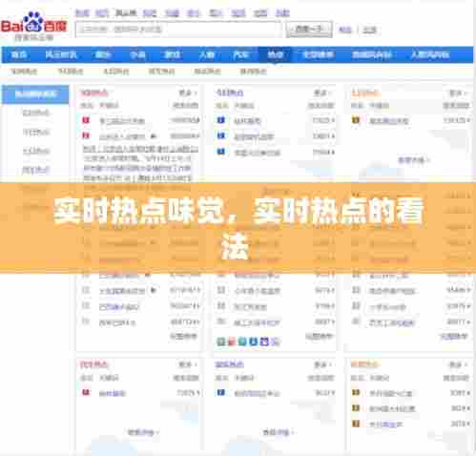Click the blue 娱乐热点 panel heading
The width and height of the screenshot is (476, 456).
(230, 364)
